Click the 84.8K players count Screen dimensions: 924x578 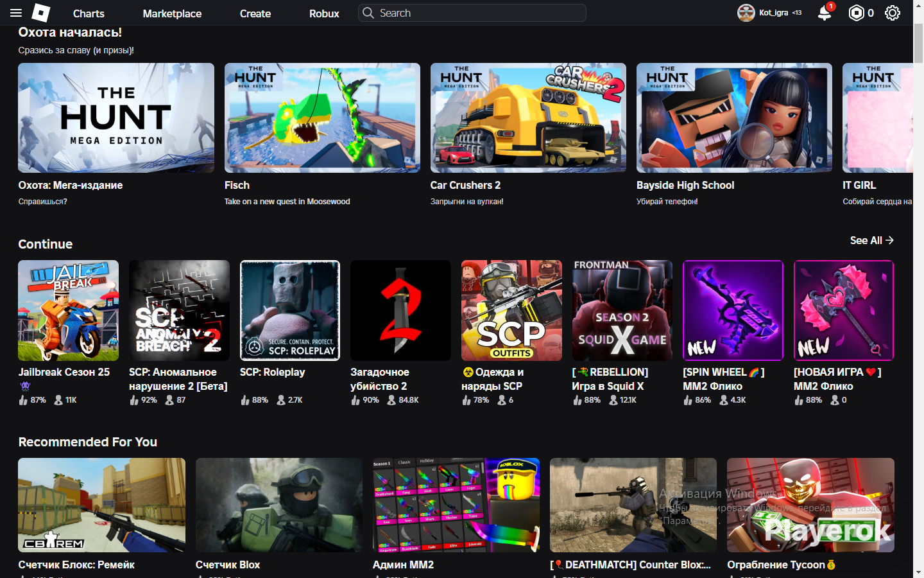click(x=409, y=400)
